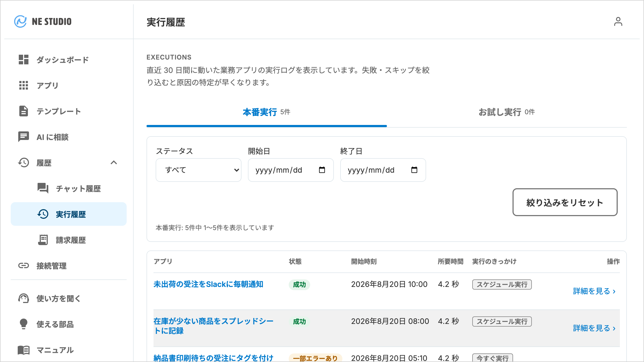Click the 一部エラーあり status badge
644x362 pixels.
point(315,358)
